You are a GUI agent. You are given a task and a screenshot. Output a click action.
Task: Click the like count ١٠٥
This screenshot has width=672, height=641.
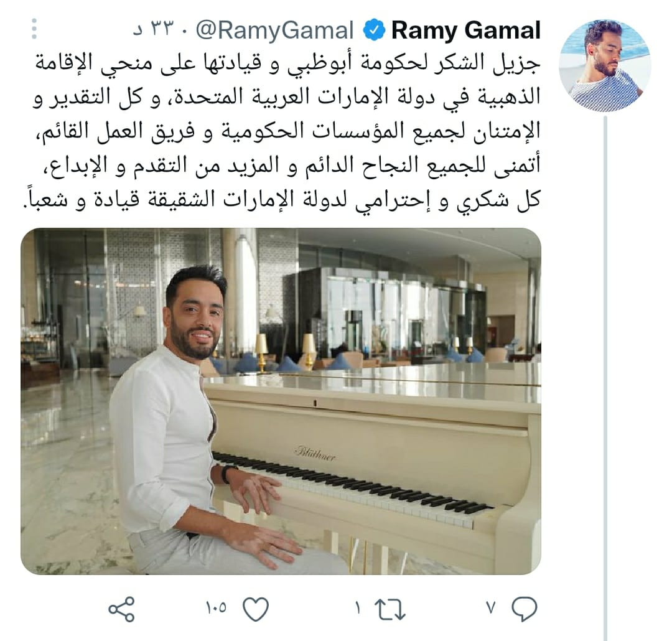click(x=216, y=607)
